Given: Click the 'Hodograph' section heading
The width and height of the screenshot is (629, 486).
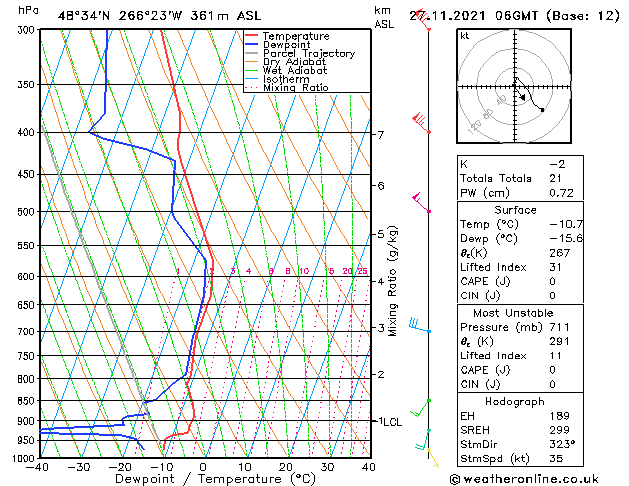Looking at the screenshot, I should (x=515, y=402).
